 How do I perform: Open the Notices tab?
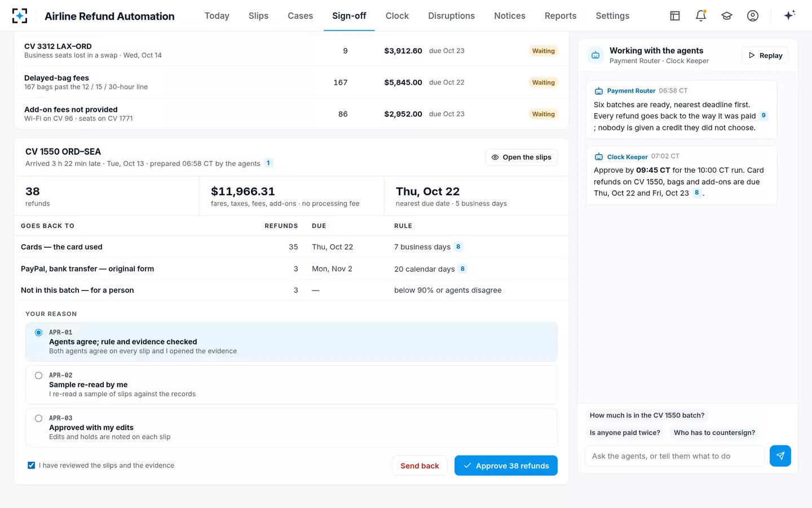coord(510,16)
